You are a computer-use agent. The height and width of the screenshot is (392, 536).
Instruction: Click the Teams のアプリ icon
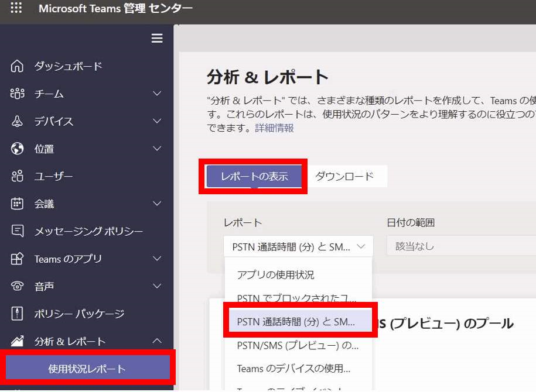coord(17,259)
